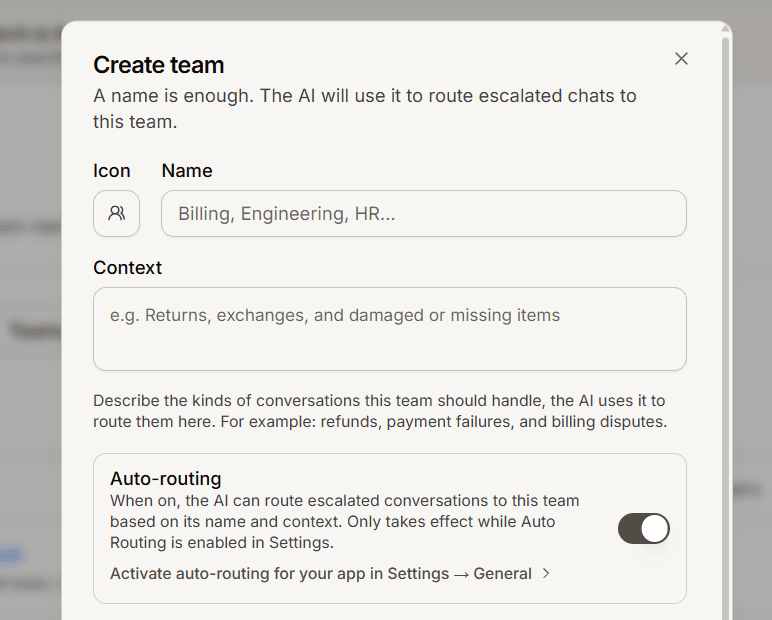The image size is (772, 620).
Task: Click the 'Describe the kinds of conversations' helper text
Action: coord(380,411)
